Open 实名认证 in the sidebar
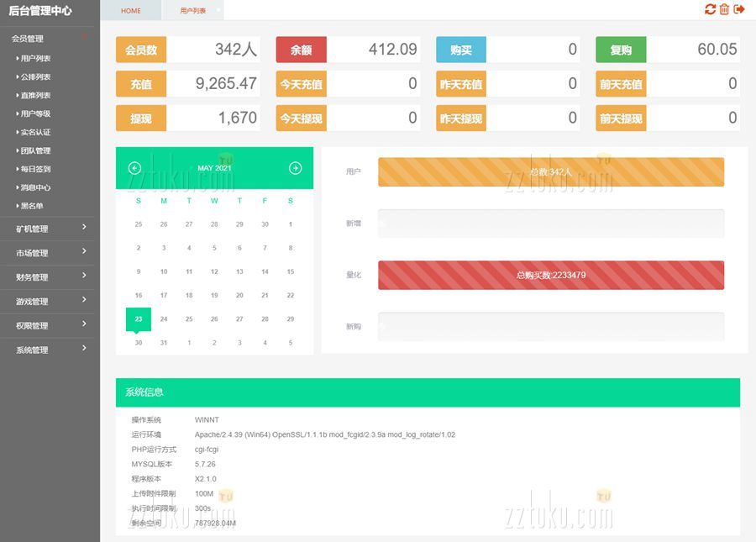 (35, 133)
